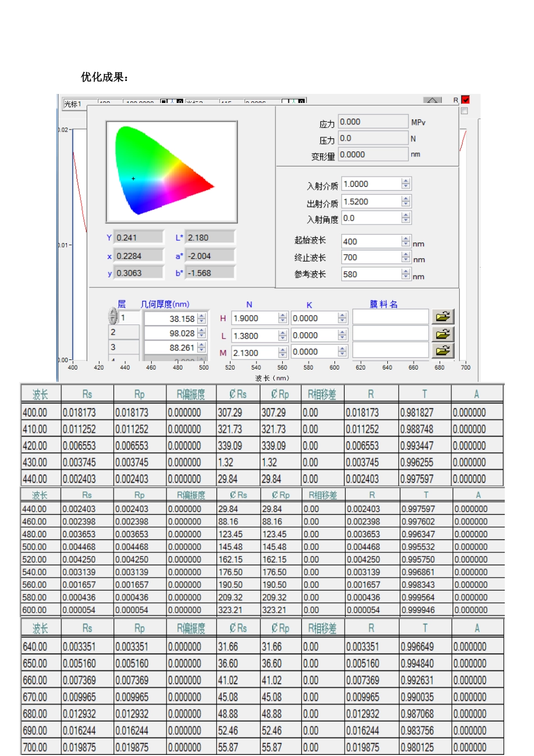Click the T value cell 0.980125
This screenshot has width=534, height=756.
[x=425, y=747]
